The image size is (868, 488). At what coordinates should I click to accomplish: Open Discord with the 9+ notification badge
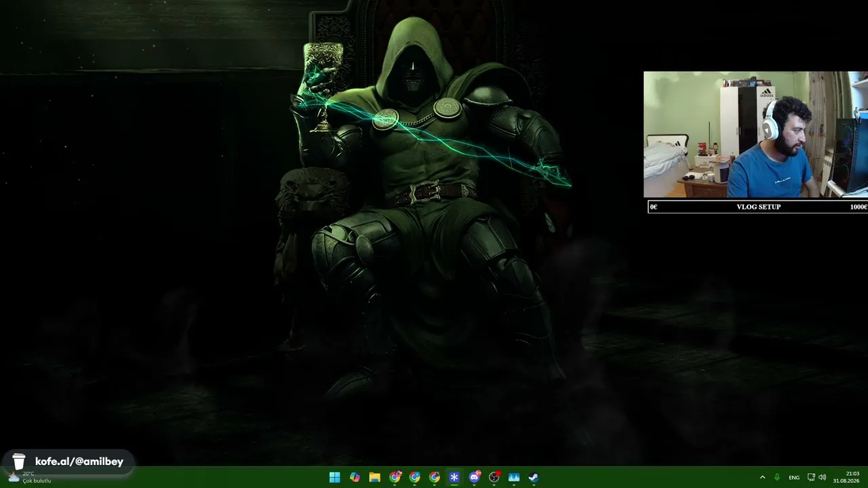pos(475,477)
